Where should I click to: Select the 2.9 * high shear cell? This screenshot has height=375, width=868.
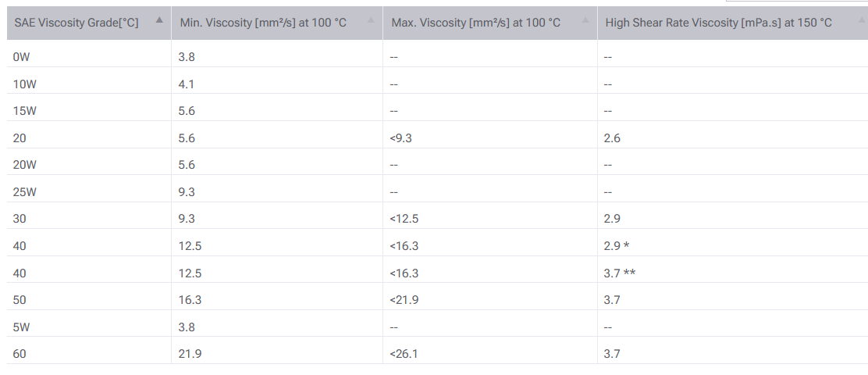pos(617,246)
